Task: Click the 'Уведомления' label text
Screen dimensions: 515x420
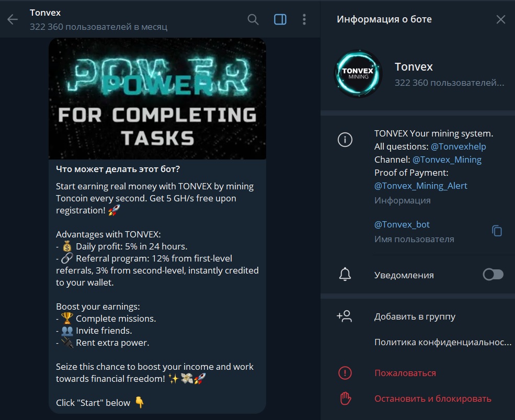Action: (404, 275)
